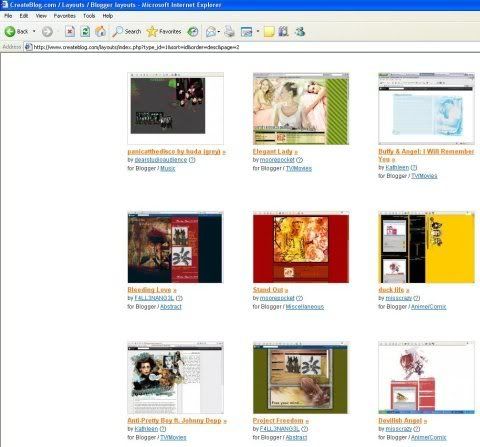Click the Edit page window icon
Screen dimensions: 480x447
pyautogui.click(x=246, y=32)
